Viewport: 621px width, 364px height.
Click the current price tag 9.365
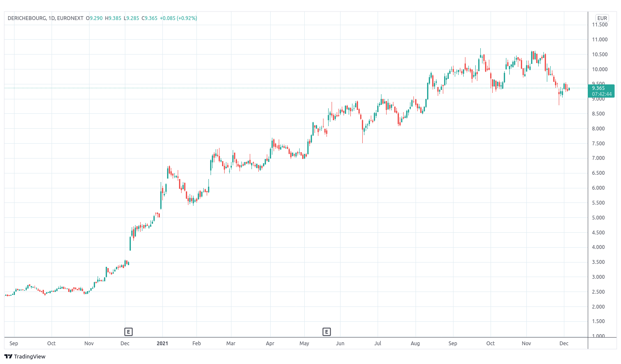[601, 91]
